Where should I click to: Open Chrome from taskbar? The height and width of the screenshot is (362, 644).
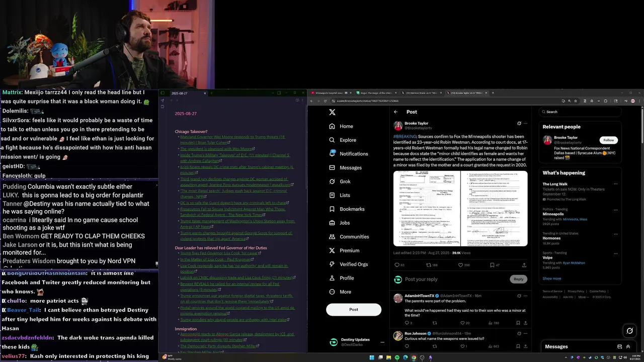(414, 357)
